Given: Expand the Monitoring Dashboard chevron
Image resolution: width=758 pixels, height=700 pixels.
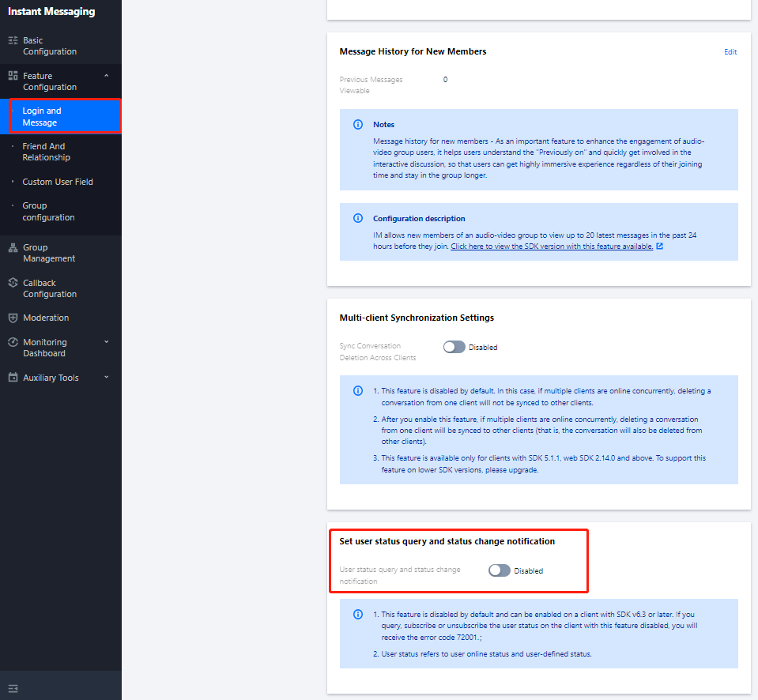Looking at the screenshot, I should 107,342.
